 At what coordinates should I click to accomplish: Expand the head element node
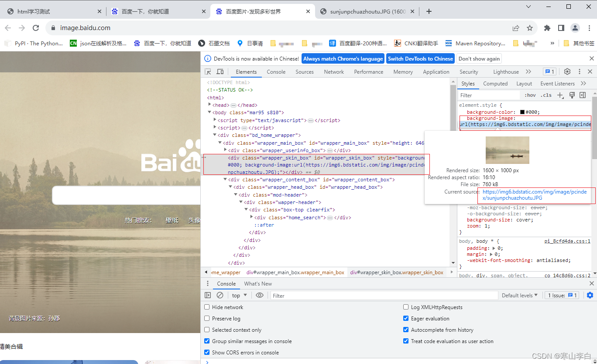[x=210, y=105]
